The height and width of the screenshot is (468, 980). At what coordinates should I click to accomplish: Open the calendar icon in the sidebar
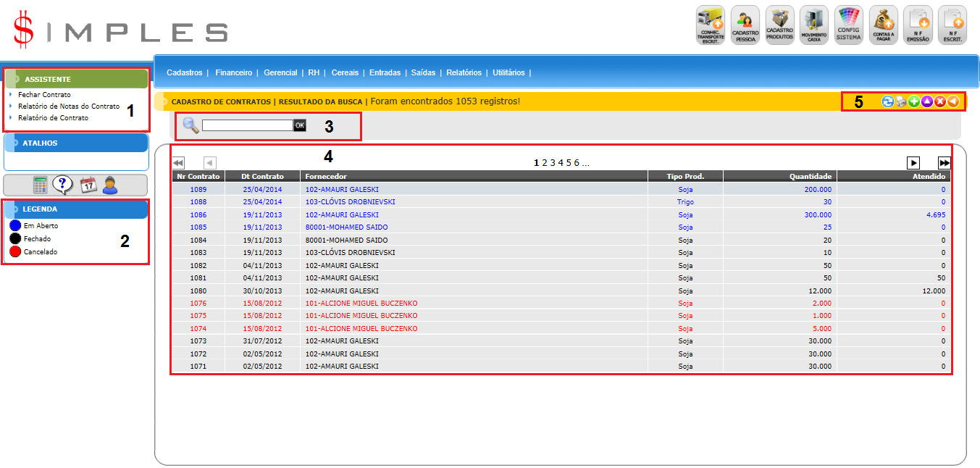pyautogui.click(x=88, y=185)
